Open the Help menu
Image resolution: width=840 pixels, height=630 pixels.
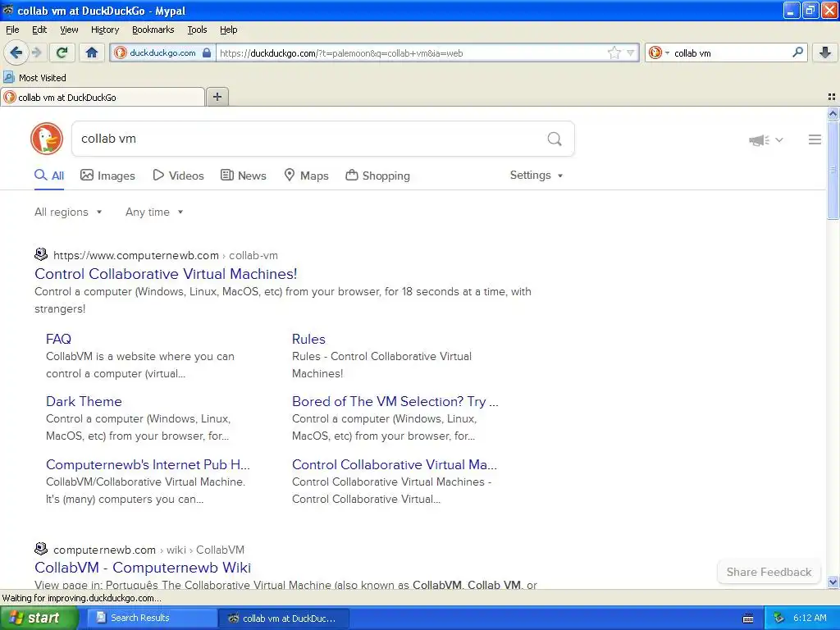click(x=228, y=30)
